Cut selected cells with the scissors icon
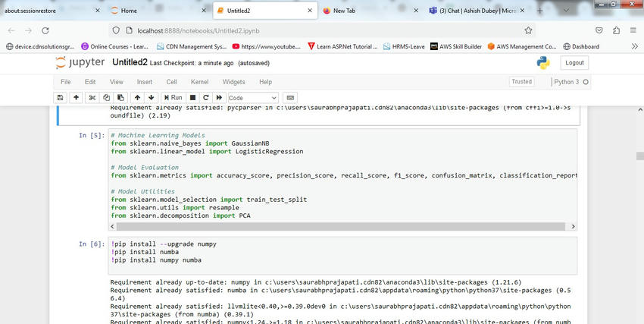 tap(92, 98)
